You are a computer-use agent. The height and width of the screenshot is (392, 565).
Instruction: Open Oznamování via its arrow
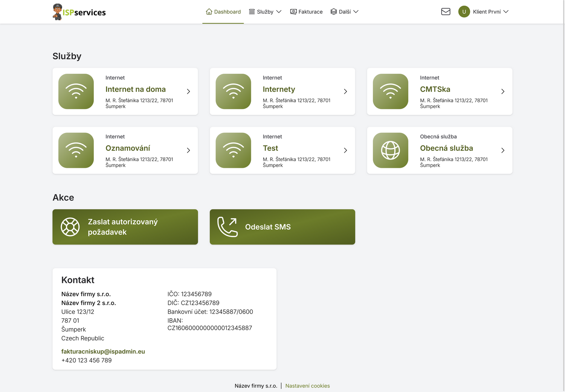pyautogui.click(x=188, y=150)
